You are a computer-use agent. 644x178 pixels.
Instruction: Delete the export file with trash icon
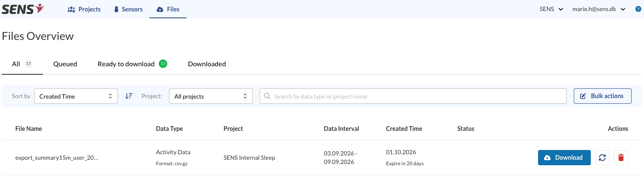[621, 158]
